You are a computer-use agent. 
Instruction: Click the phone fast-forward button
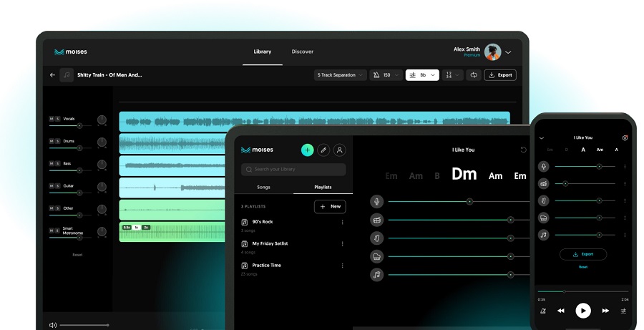click(605, 311)
